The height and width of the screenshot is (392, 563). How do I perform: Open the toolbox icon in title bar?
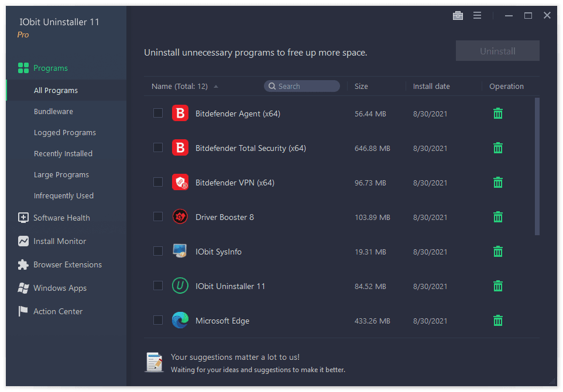458,15
